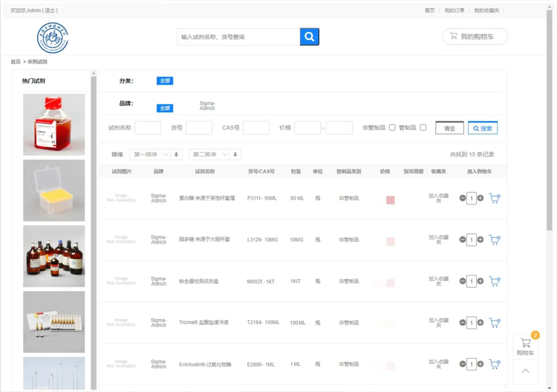Click quantity field in P3111-50ML row
This screenshot has height=392, width=557.
[x=471, y=198]
